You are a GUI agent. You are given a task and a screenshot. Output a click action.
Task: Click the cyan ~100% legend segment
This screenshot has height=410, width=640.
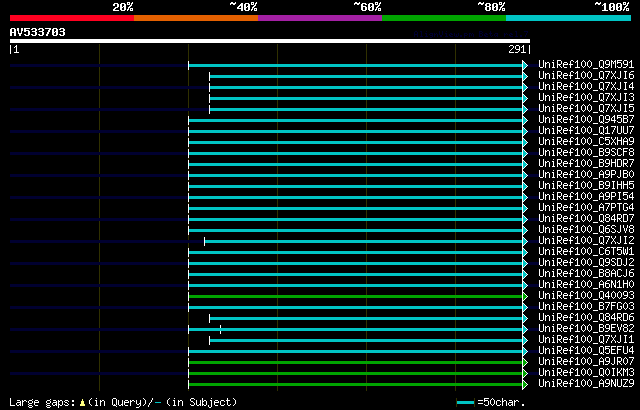pos(569,18)
